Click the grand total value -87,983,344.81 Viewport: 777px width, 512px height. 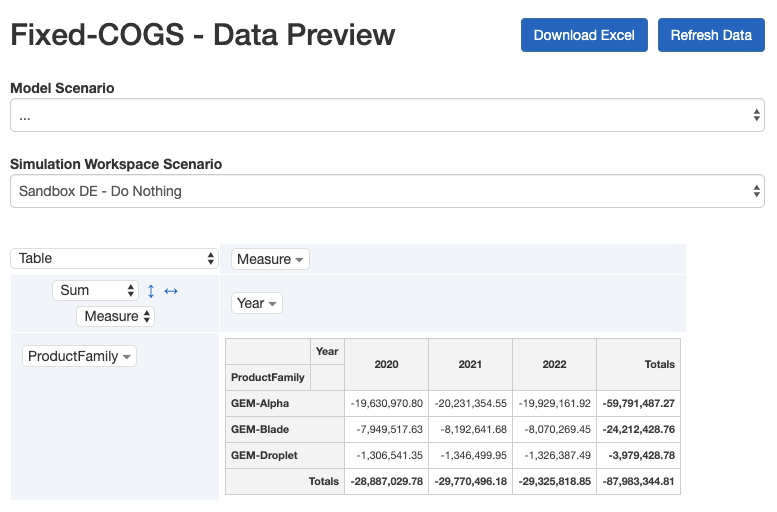click(x=638, y=482)
